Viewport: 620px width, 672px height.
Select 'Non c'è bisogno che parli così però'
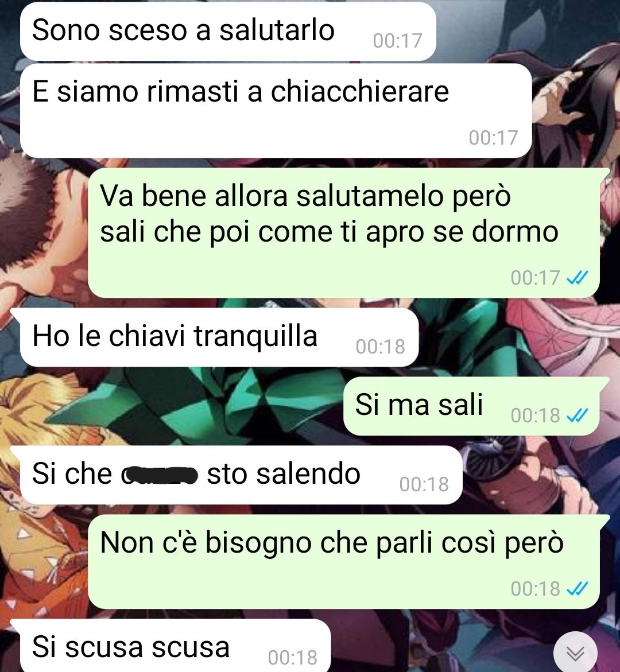point(344,561)
